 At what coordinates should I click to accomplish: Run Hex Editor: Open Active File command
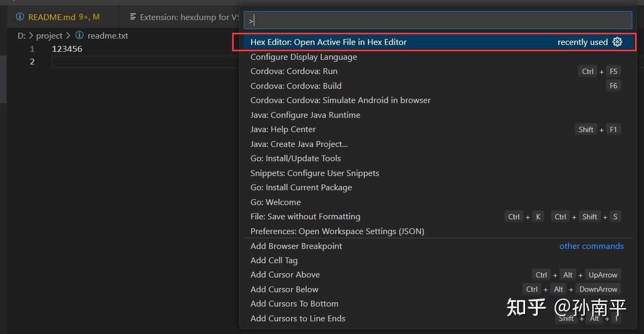(328, 42)
